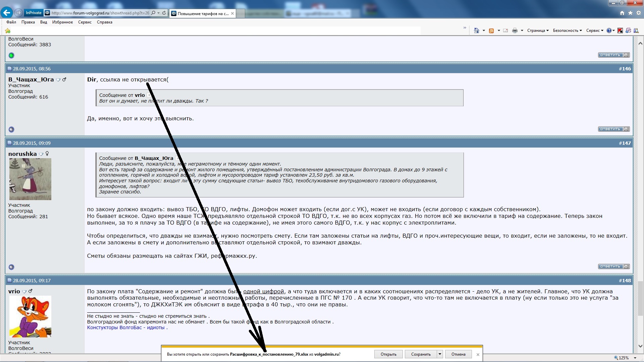Click the read mail envelope icon
Image resolution: width=644 pixels, height=362 pixels.
(x=505, y=31)
